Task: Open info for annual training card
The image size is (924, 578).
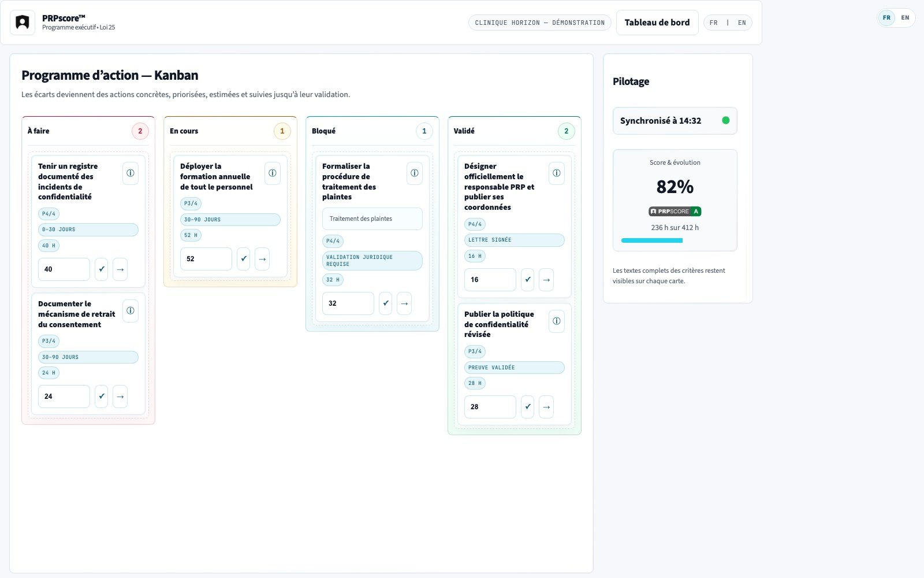Action: tap(273, 173)
